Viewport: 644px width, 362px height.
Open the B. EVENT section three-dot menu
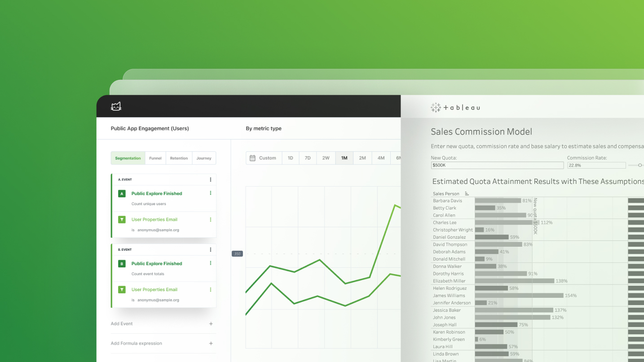click(x=210, y=249)
